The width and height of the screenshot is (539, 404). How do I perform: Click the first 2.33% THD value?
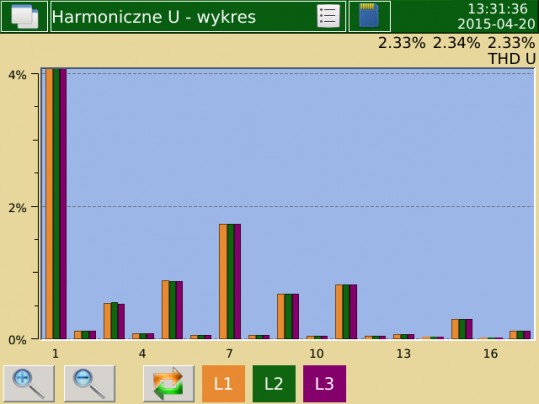(402, 43)
